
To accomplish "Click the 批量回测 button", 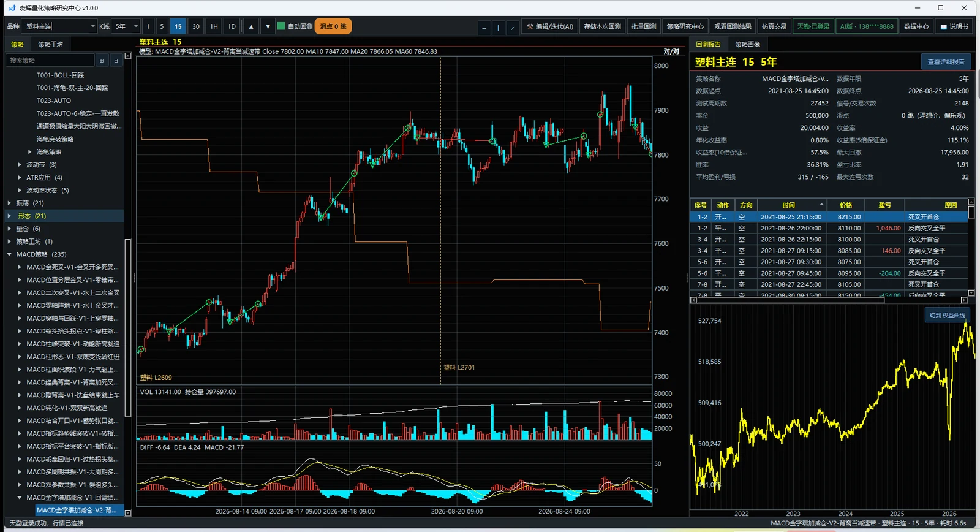I will coord(644,26).
